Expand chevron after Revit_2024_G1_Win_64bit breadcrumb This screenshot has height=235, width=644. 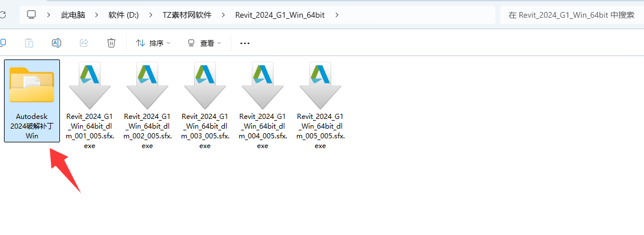click(x=337, y=15)
